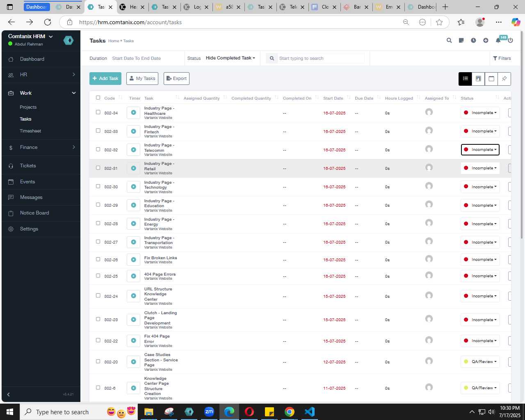Click the My Tasks button

(x=142, y=78)
